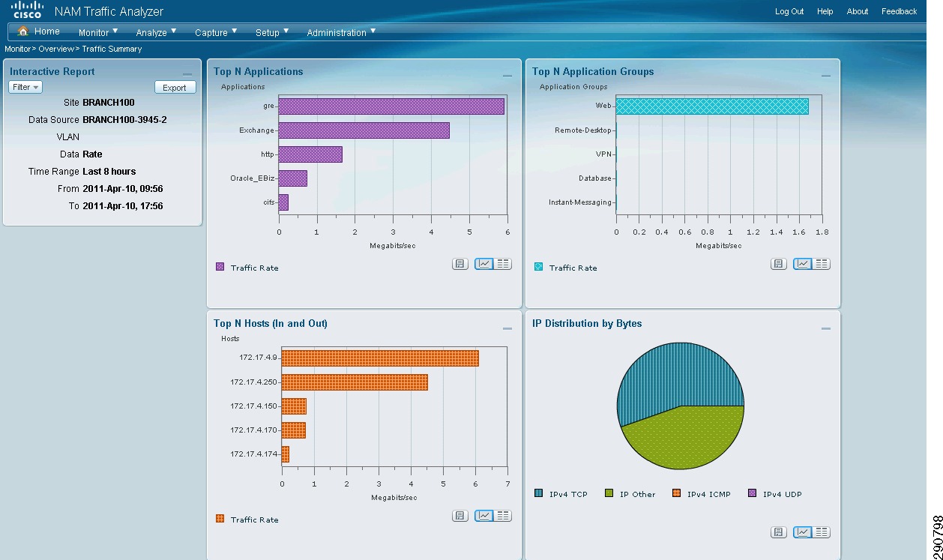Switch Top N Application Groups to chart view
This screenshot has height=560, width=943.
pos(803,264)
